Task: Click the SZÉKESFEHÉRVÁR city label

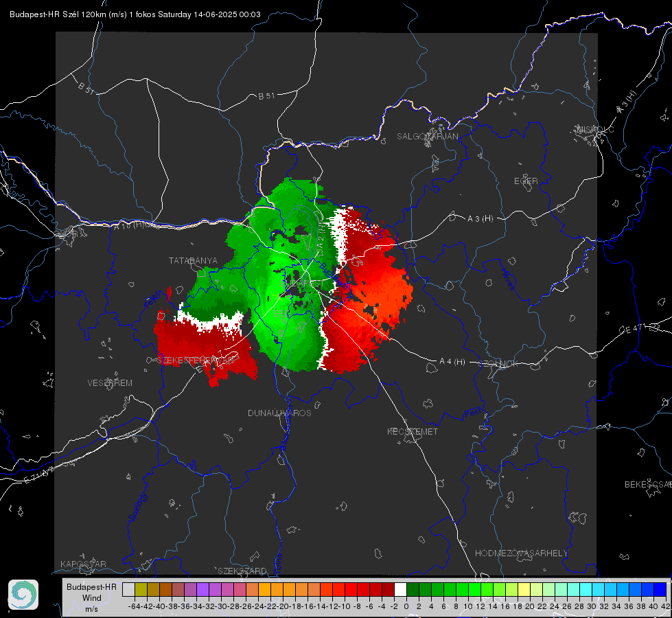Action: [x=196, y=360]
